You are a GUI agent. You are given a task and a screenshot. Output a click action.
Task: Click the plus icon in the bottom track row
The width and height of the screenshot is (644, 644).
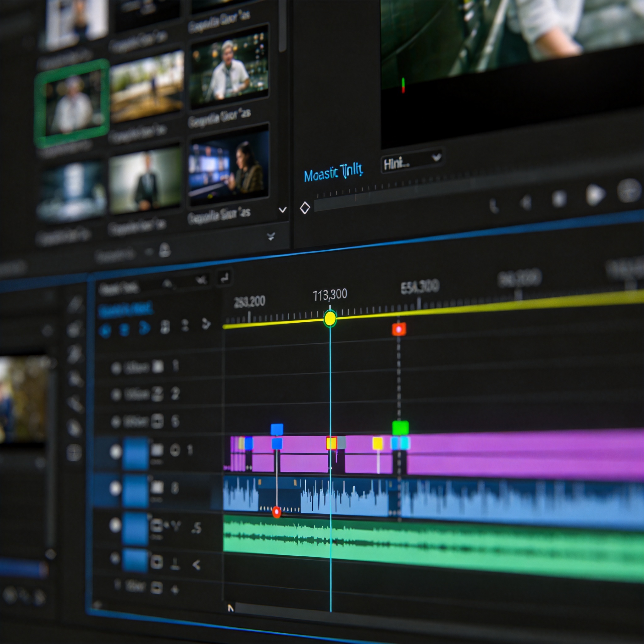point(175,590)
